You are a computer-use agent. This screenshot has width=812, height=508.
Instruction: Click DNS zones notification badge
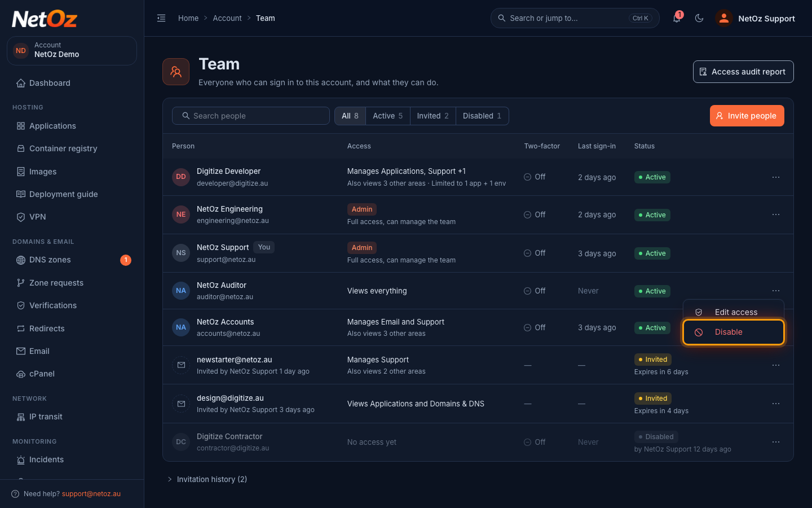click(x=126, y=260)
